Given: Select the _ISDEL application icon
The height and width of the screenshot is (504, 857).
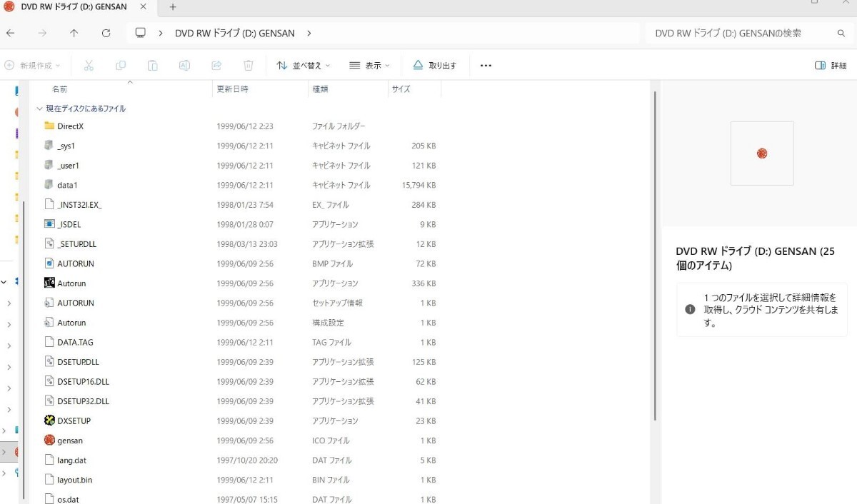Looking at the screenshot, I should 49,224.
